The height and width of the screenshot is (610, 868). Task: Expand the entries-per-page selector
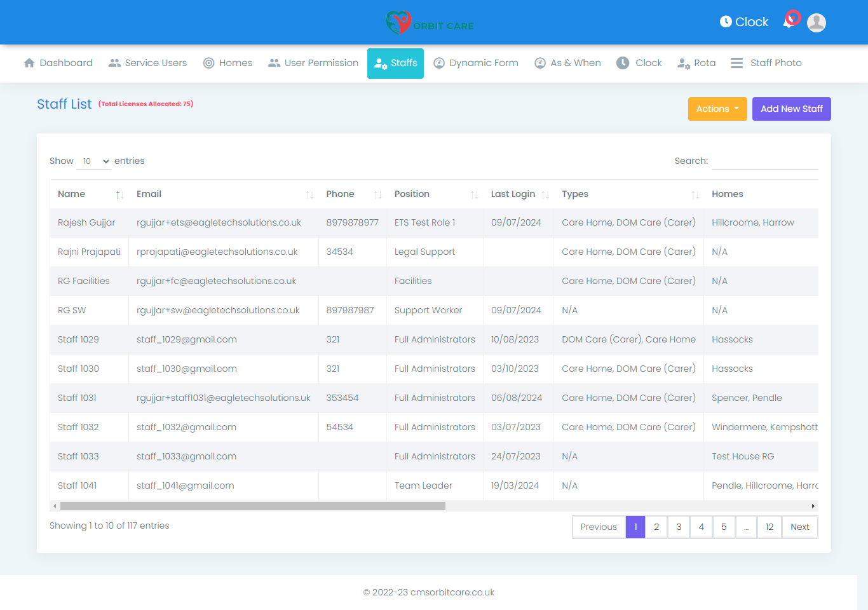(94, 161)
